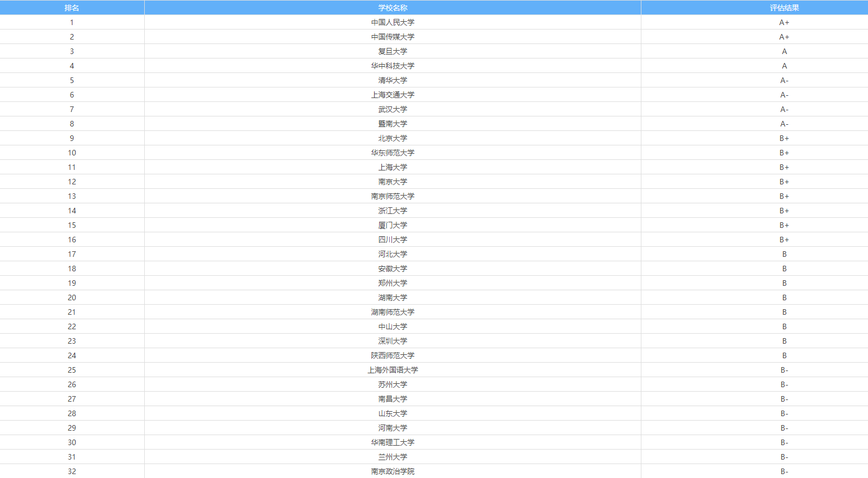The image size is (868, 478).
Task: Select the 河北大学 cell
Action: point(393,254)
